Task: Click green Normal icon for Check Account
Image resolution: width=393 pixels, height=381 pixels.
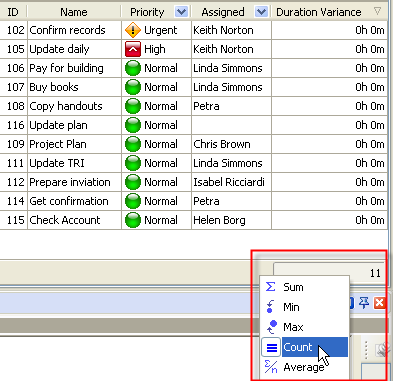Action: (133, 220)
